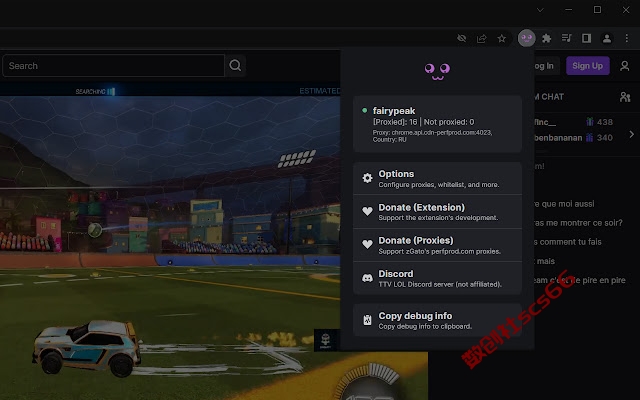Click the share page icon in address bar

482,38
